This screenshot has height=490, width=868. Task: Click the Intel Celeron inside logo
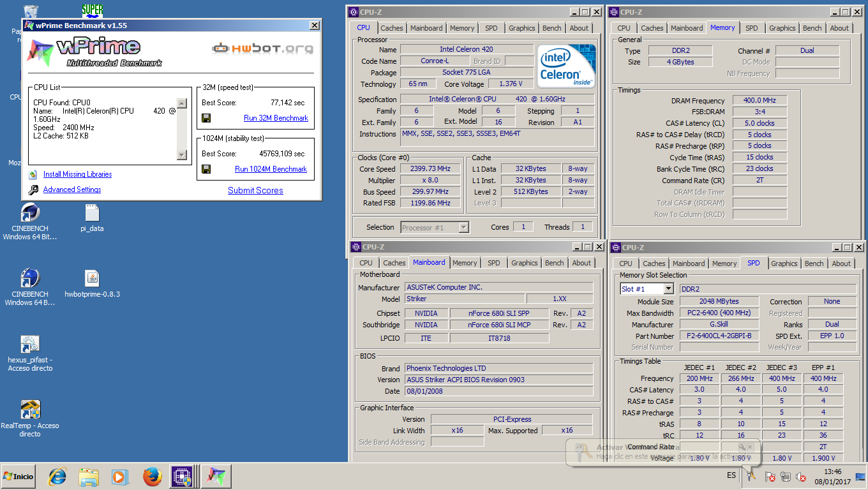click(x=566, y=66)
